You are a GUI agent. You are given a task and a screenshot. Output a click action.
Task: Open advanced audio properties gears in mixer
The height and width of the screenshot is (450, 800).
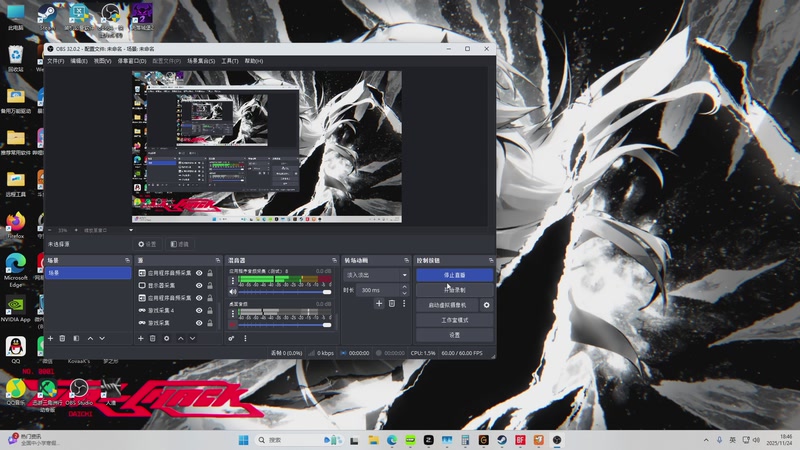click(x=231, y=338)
